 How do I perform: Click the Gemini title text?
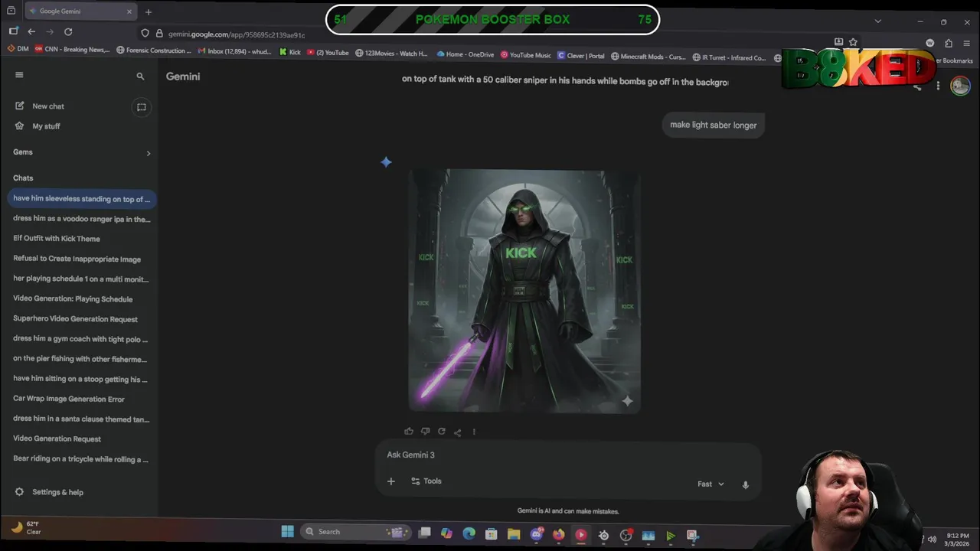pos(183,77)
